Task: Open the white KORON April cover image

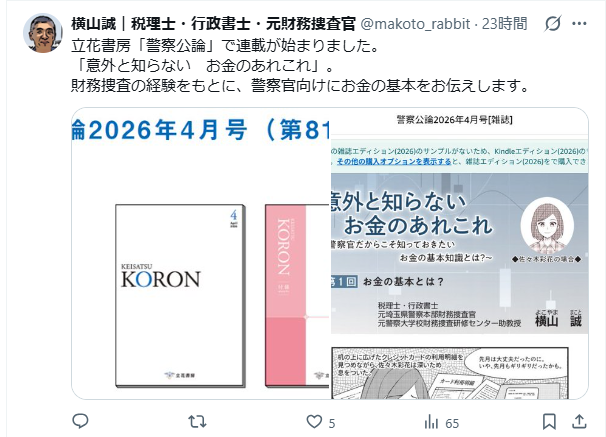Action: pos(180,296)
